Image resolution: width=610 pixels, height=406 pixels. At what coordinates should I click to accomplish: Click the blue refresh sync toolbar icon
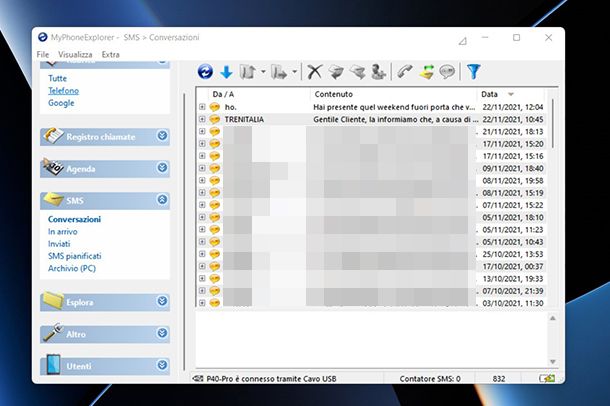click(205, 72)
